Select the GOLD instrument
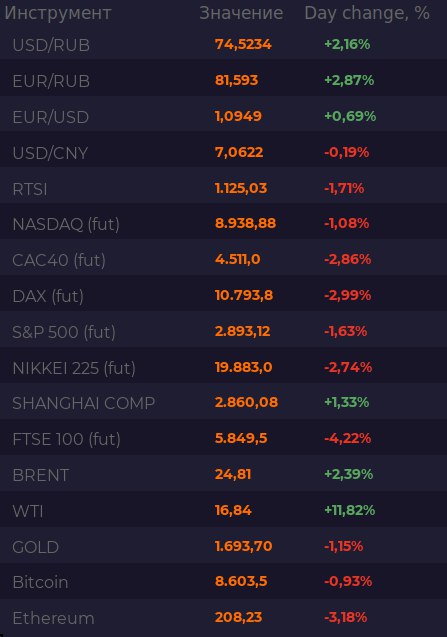447x637 pixels. (x=36, y=547)
